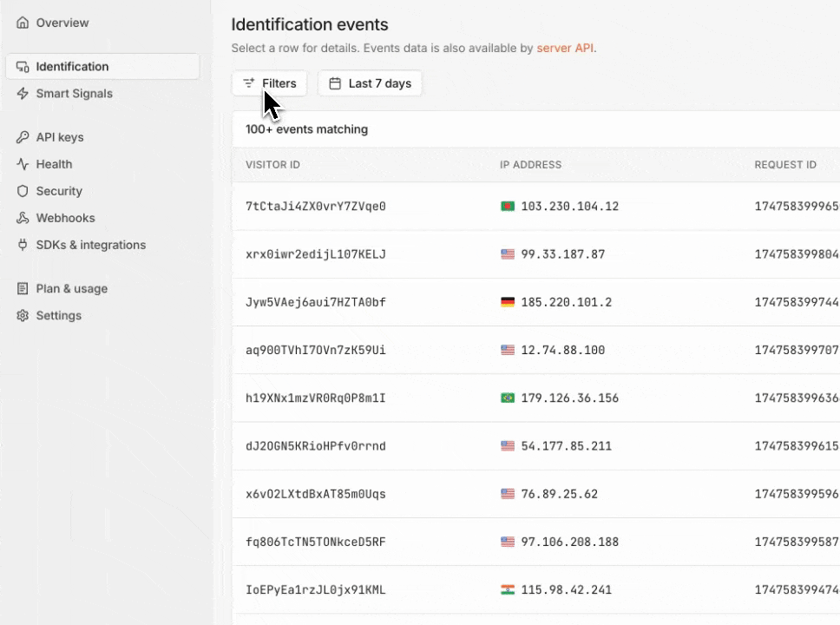The width and height of the screenshot is (840, 625).
Task: Follow the server API link
Action: (x=565, y=49)
